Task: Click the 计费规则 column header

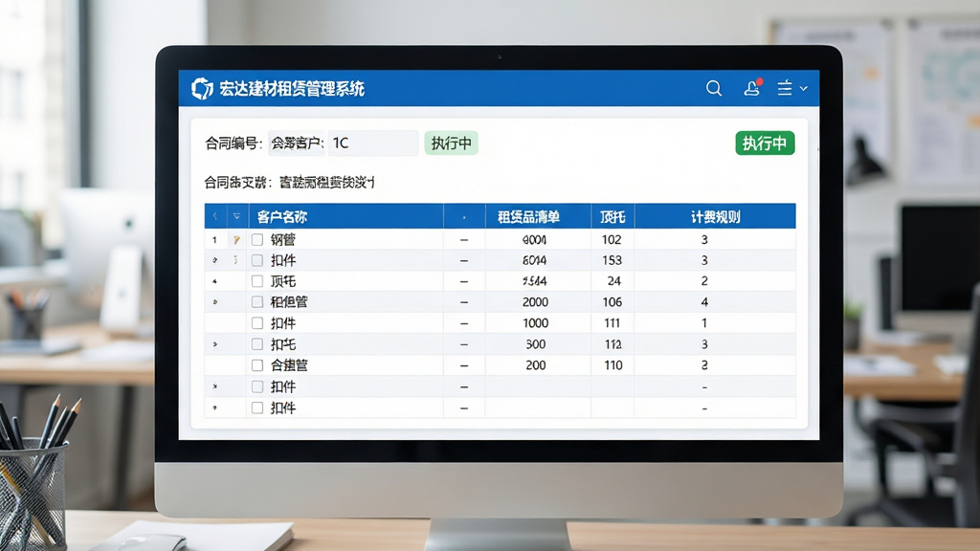Action: (x=716, y=217)
